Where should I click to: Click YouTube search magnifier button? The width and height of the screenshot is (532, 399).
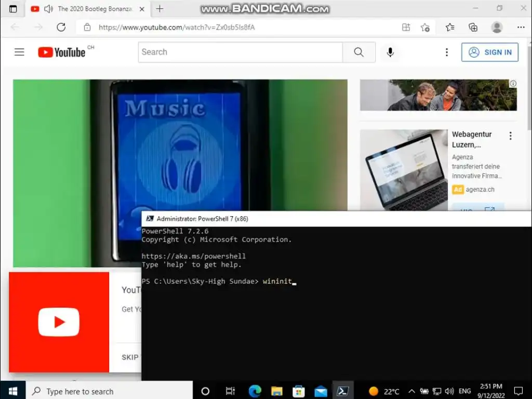click(x=358, y=52)
